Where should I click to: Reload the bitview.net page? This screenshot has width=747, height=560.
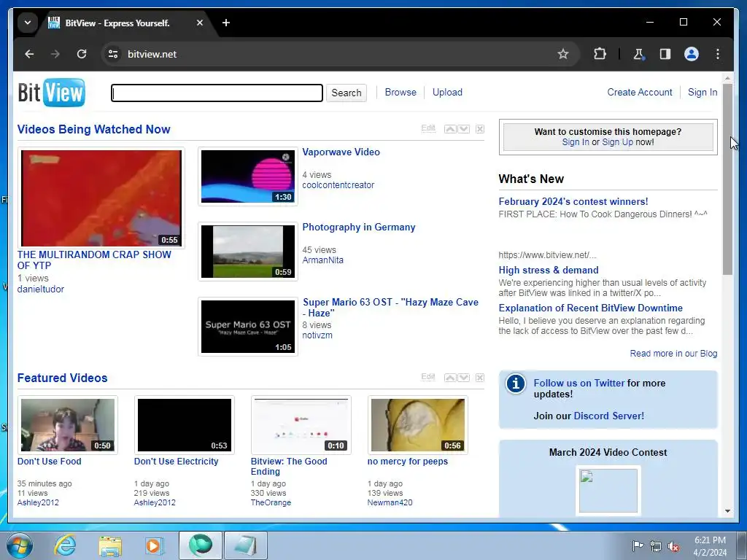(x=82, y=54)
